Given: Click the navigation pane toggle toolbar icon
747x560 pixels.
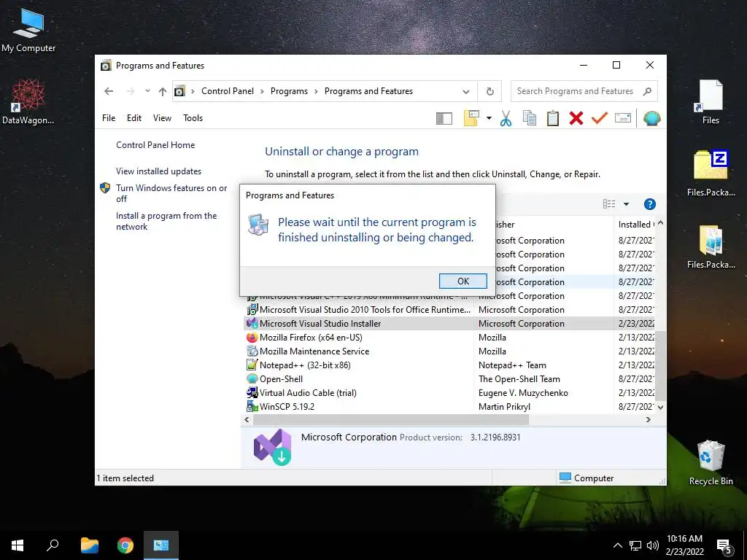Looking at the screenshot, I should click(444, 118).
